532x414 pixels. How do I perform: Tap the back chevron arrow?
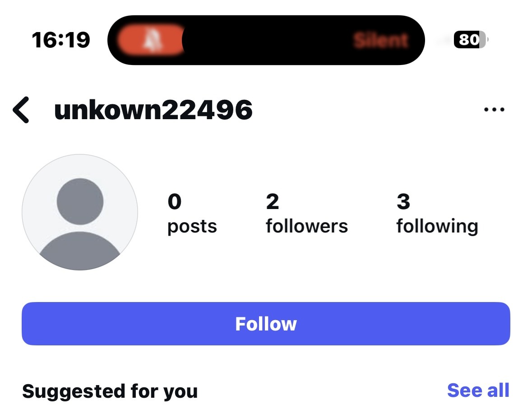pyautogui.click(x=21, y=110)
